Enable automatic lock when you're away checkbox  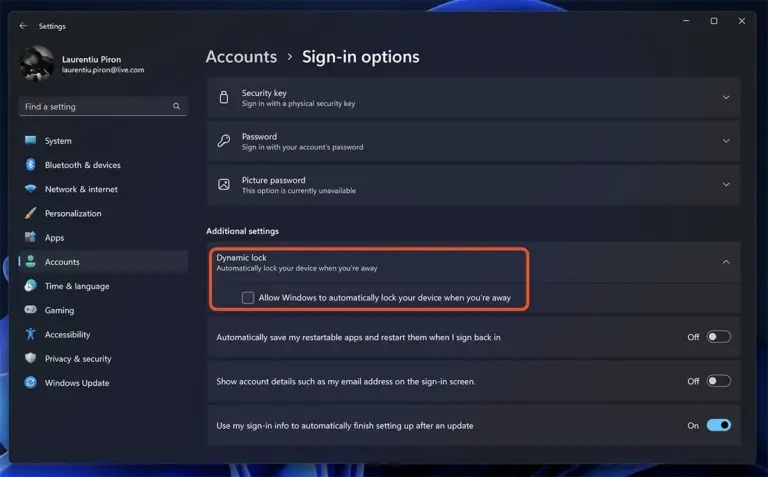pyautogui.click(x=248, y=298)
